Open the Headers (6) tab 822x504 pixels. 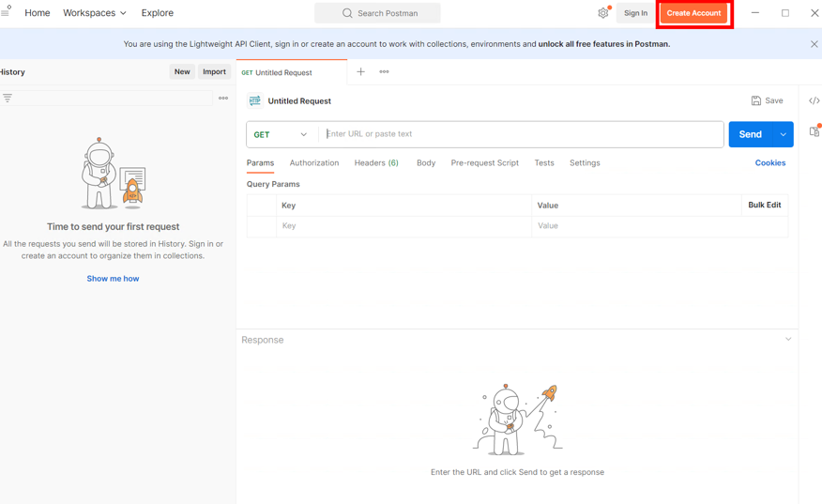pyautogui.click(x=376, y=163)
